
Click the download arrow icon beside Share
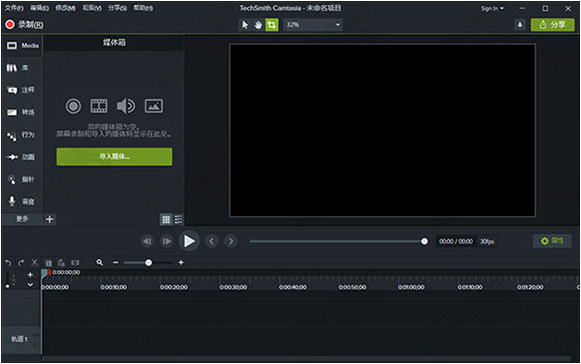click(x=520, y=25)
